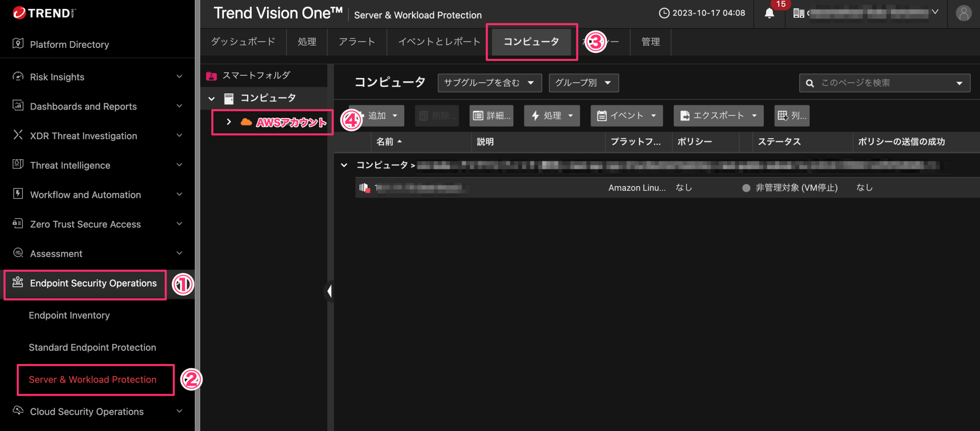The height and width of the screenshot is (431, 980).
Task: Click the イベント calendar icon
Action: pyautogui.click(x=602, y=115)
